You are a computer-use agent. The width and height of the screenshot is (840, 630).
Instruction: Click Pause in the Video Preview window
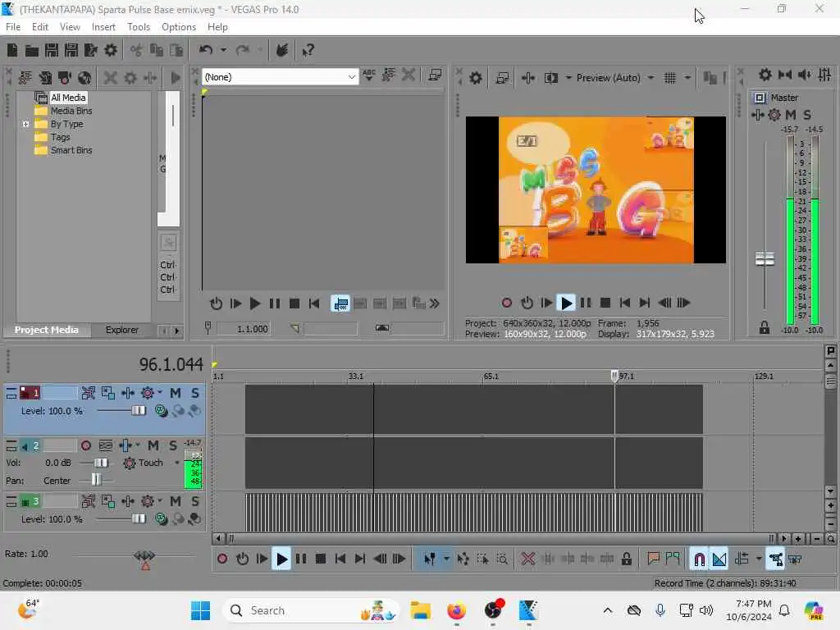tap(586, 303)
